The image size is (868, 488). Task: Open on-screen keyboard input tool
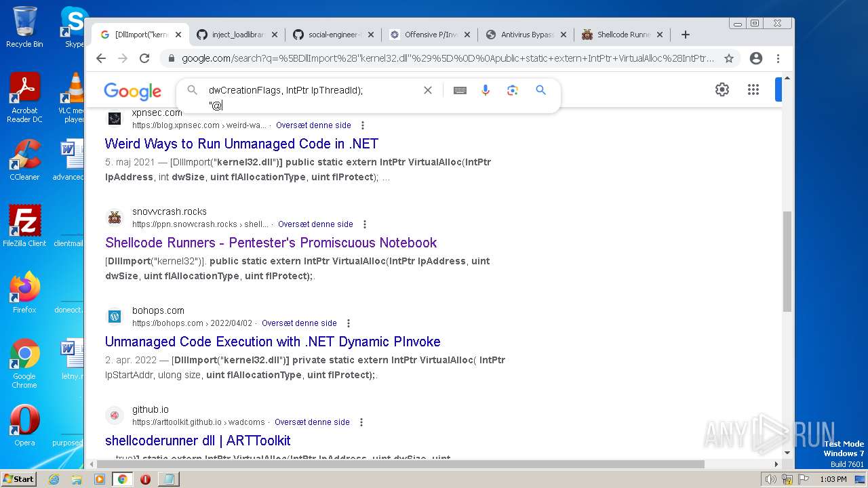click(460, 90)
